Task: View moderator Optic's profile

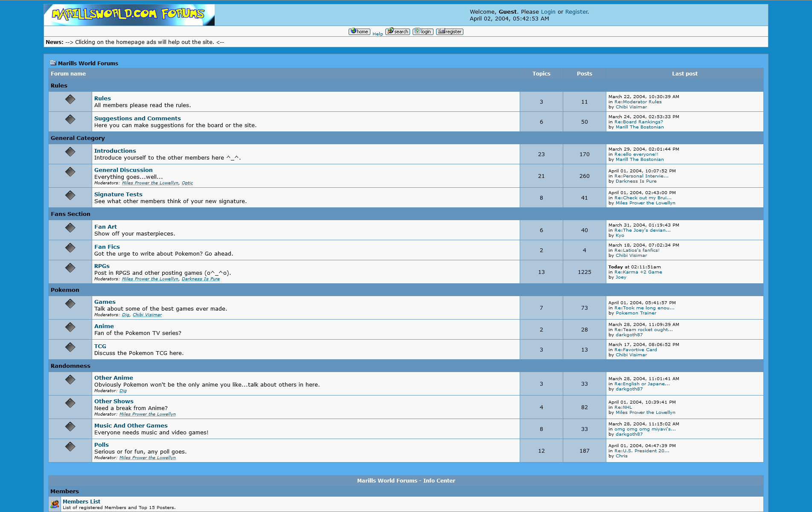Action: 187,183
